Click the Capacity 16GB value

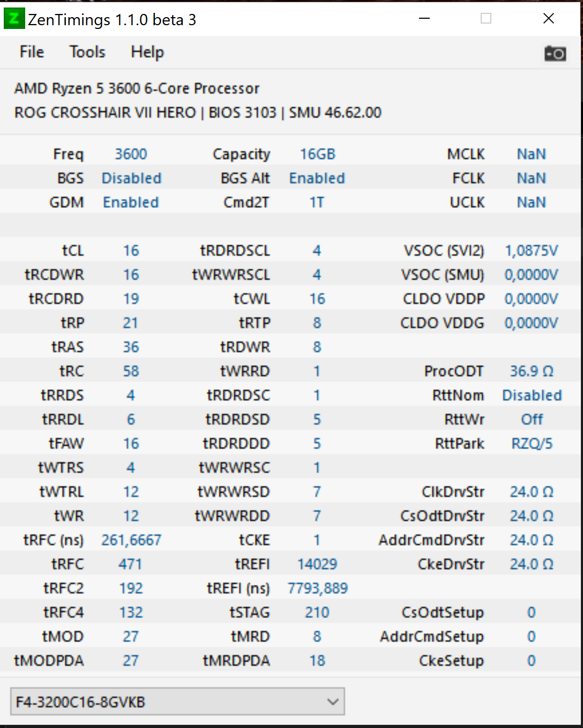(x=317, y=154)
